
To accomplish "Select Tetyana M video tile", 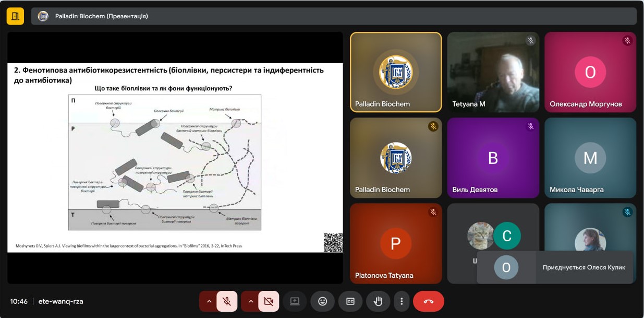I will (x=493, y=72).
